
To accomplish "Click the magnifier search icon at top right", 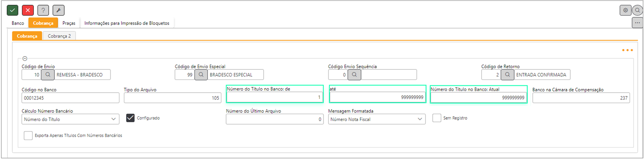I will coord(637,10).
